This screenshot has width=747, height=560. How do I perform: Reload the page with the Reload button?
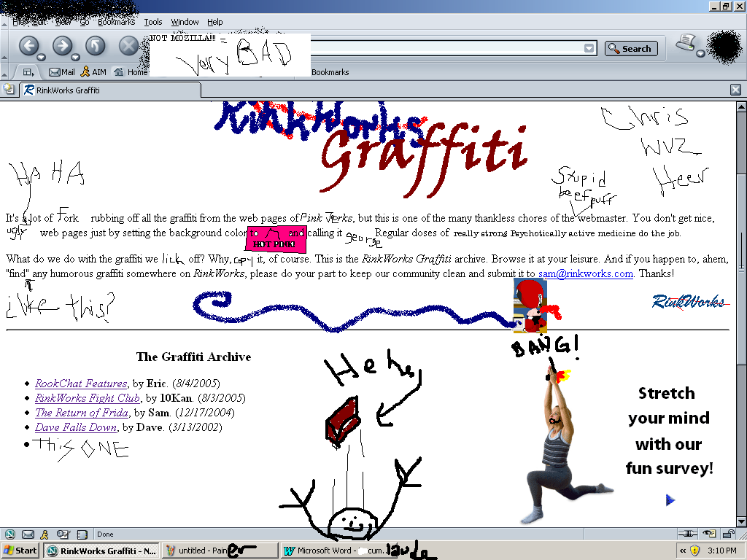click(96, 46)
